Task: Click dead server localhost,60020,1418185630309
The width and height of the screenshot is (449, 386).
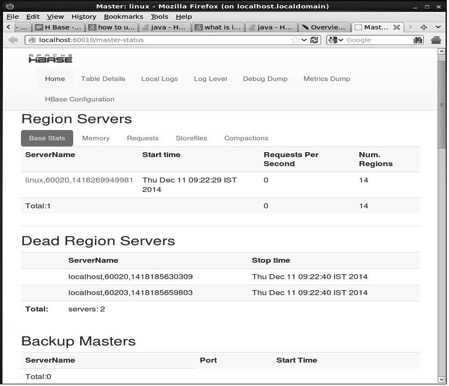Action: point(130,277)
